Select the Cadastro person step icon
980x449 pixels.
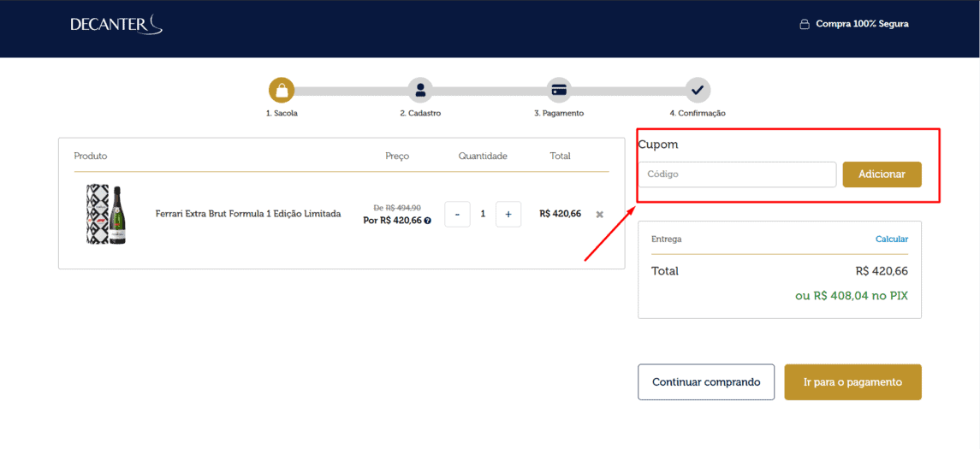click(x=420, y=91)
